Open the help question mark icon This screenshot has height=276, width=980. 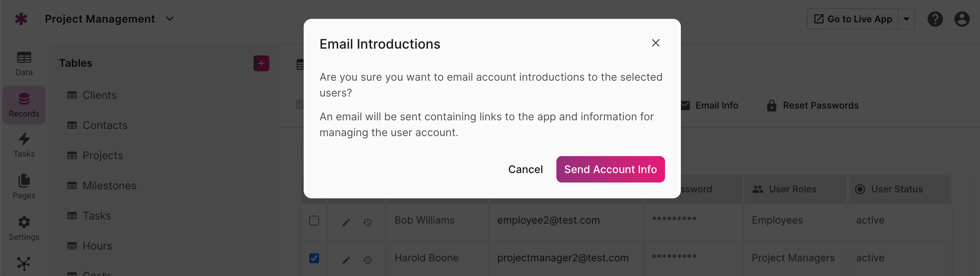tap(935, 19)
